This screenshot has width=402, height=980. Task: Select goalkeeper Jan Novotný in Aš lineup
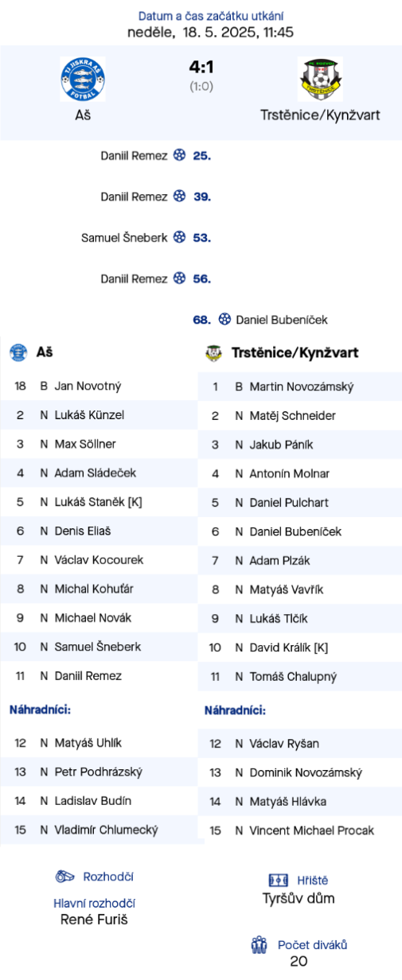[x=99, y=386]
